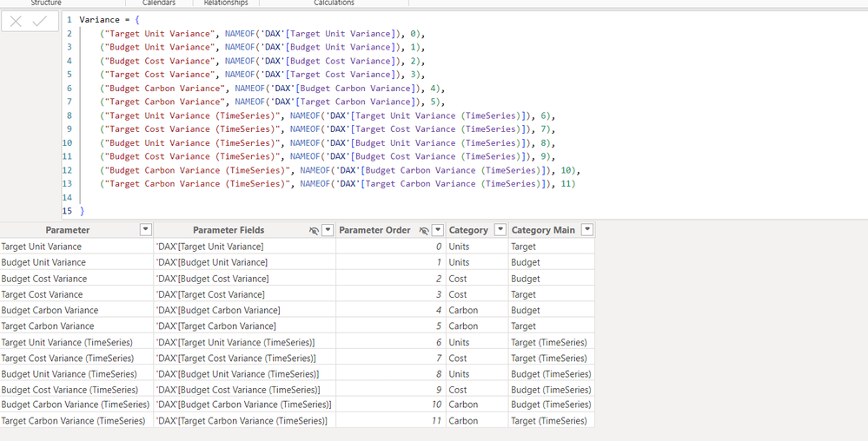
Task: Select the Budget Carbon Variance (TimeSeries) row cell
Action: [x=77, y=405]
